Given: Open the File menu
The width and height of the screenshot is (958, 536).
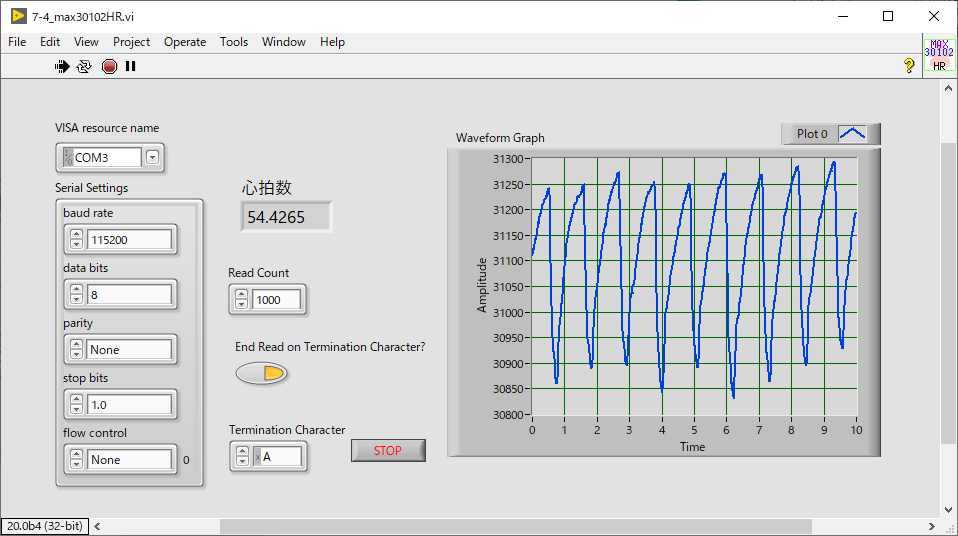Looking at the screenshot, I should [17, 42].
